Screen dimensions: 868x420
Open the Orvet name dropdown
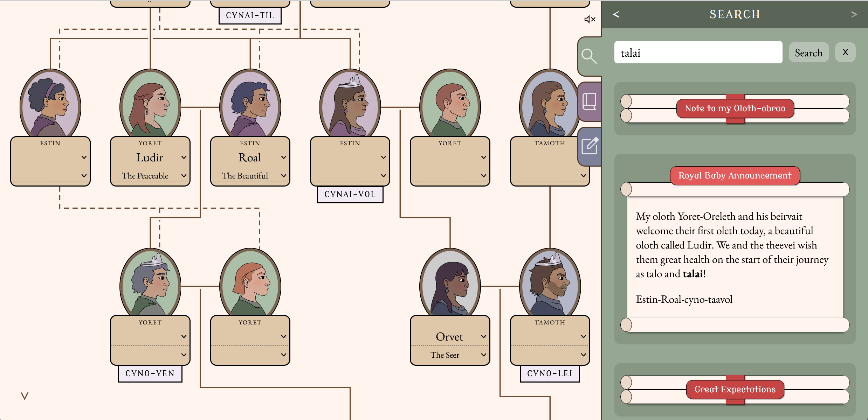450,337
